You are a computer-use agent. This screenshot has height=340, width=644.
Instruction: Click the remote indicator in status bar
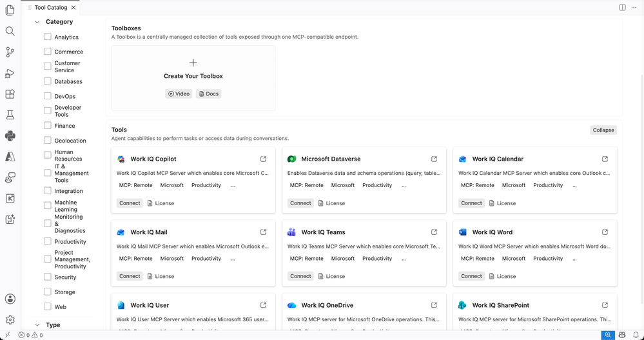pyautogui.click(x=7, y=335)
